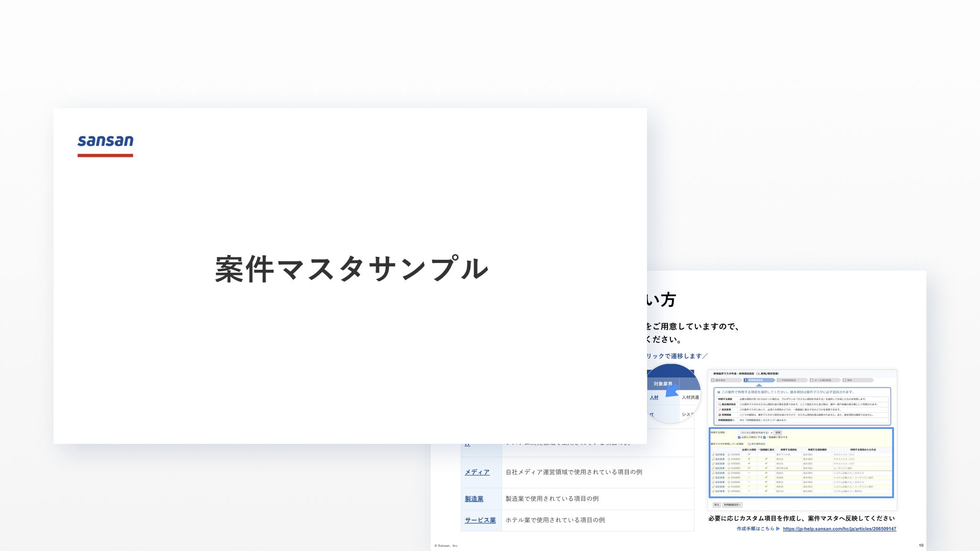The width and height of the screenshot is (980, 551).
Task: Click the © Sansan, Inc. footer text
Action: [x=446, y=546]
